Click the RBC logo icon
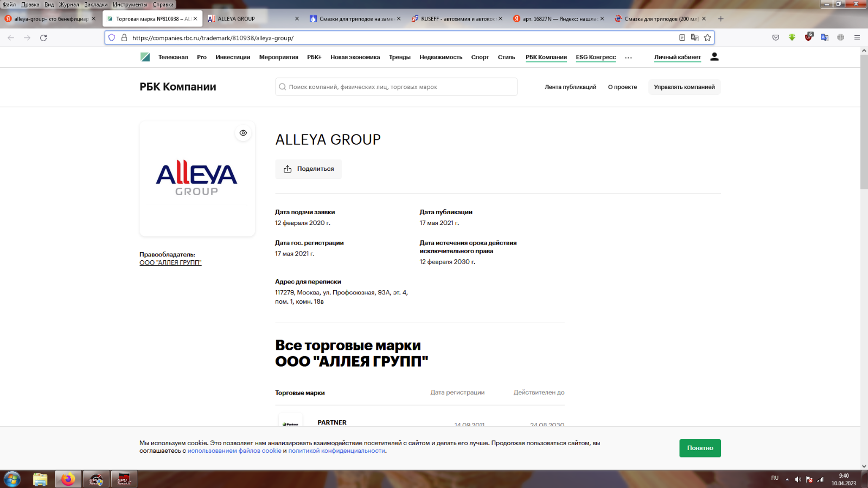 point(145,57)
